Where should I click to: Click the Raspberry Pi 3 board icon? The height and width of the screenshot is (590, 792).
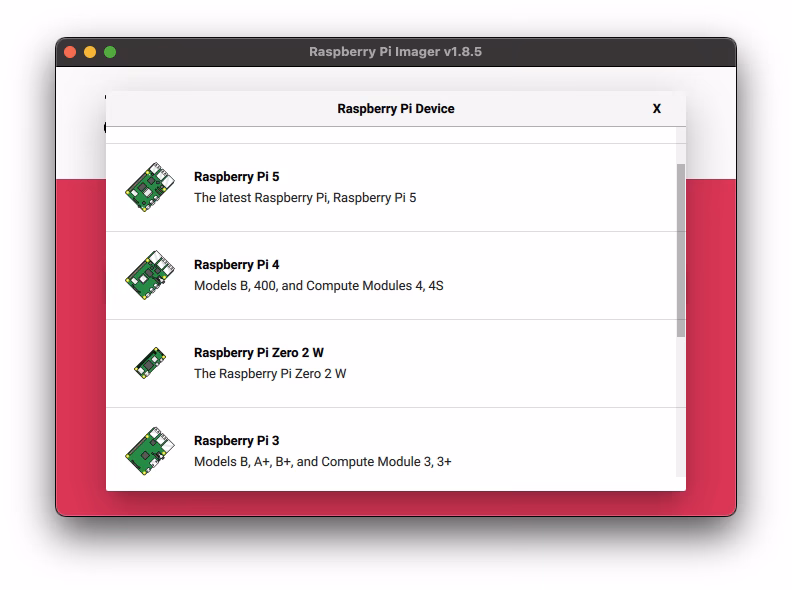tap(150, 451)
